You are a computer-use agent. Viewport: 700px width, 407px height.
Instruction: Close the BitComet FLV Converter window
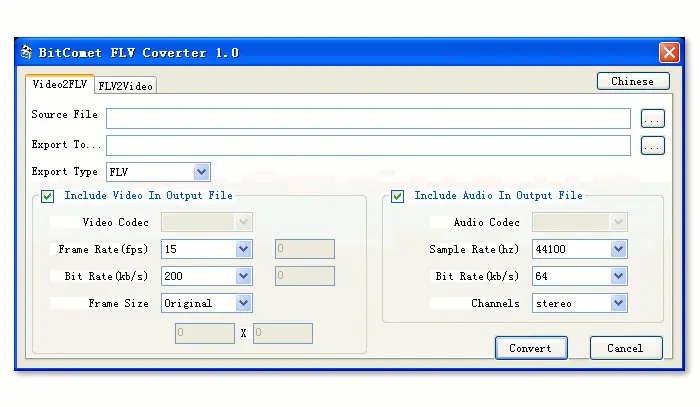coord(669,53)
